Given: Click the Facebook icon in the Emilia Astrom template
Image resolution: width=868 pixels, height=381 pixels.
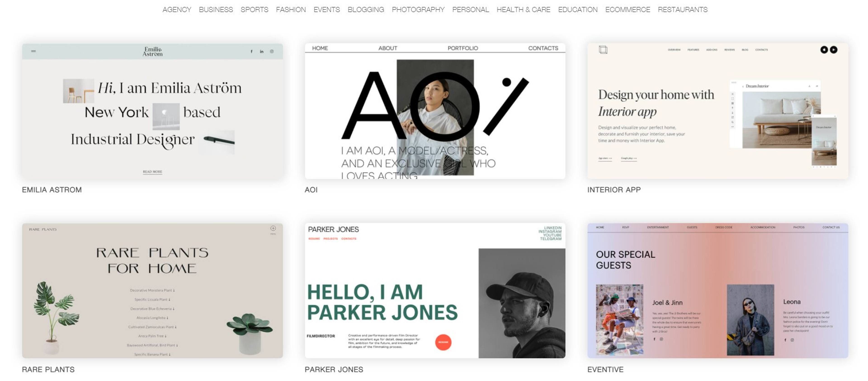Looking at the screenshot, I should click(x=251, y=51).
